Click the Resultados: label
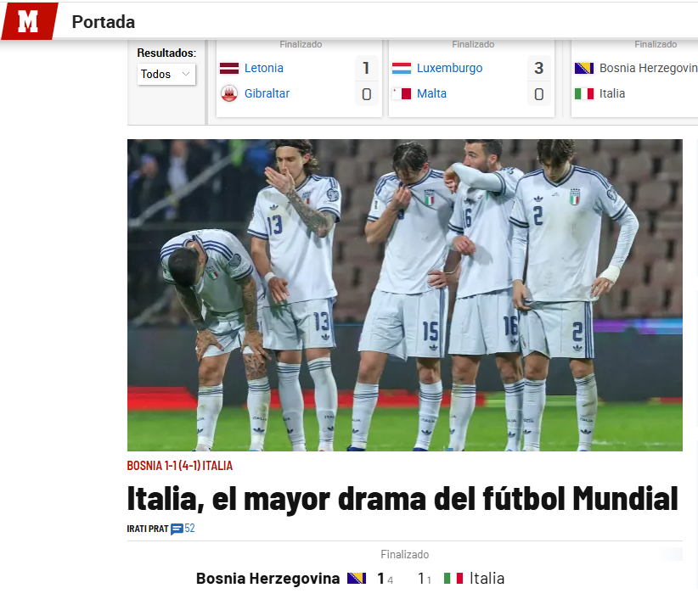Screen dimensions: 698x616 click(x=166, y=53)
